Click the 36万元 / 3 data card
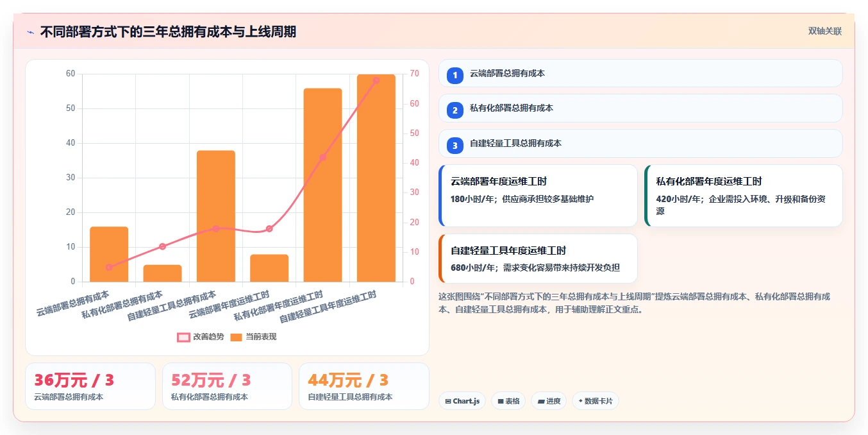The image size is (868, 435). (x=90, y=386)
